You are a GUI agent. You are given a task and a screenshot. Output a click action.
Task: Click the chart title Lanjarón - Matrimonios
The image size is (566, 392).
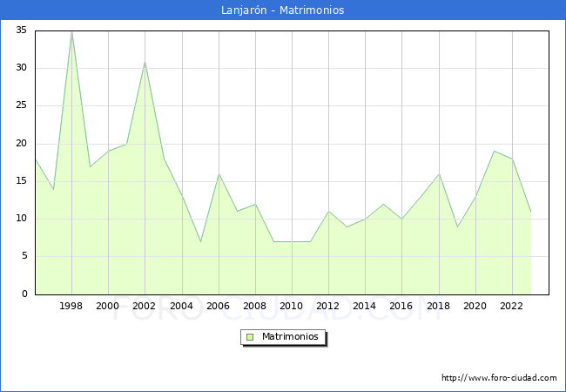[x=282, y=10]
